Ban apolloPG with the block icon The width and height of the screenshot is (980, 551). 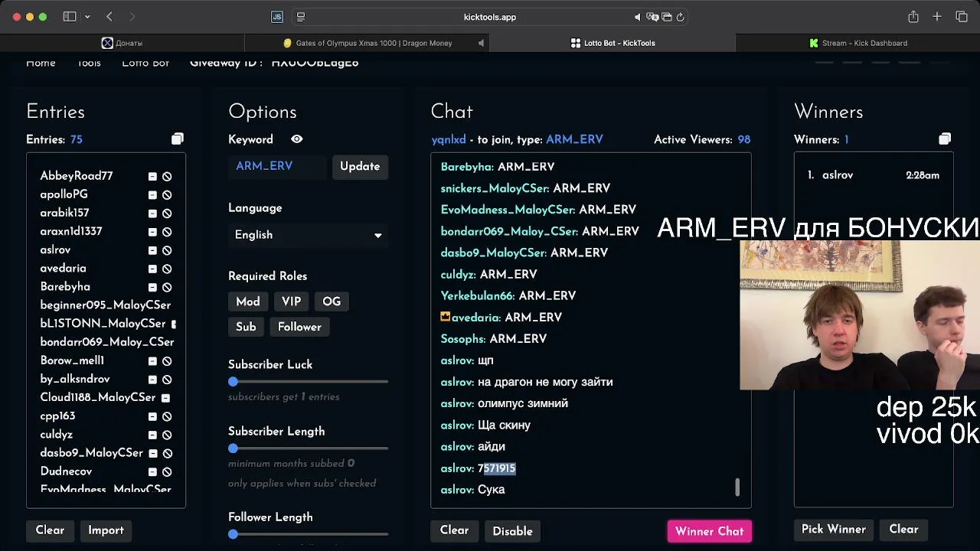point(167,194)
